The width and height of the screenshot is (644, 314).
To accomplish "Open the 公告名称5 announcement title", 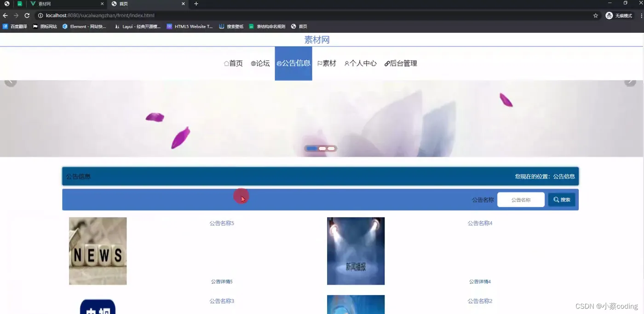I will tap(222, 223).
